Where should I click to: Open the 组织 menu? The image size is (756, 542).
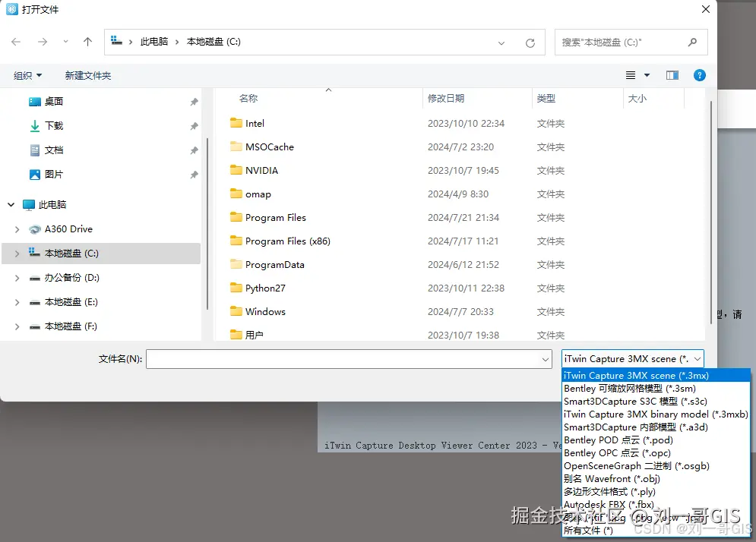coord(28,76)
